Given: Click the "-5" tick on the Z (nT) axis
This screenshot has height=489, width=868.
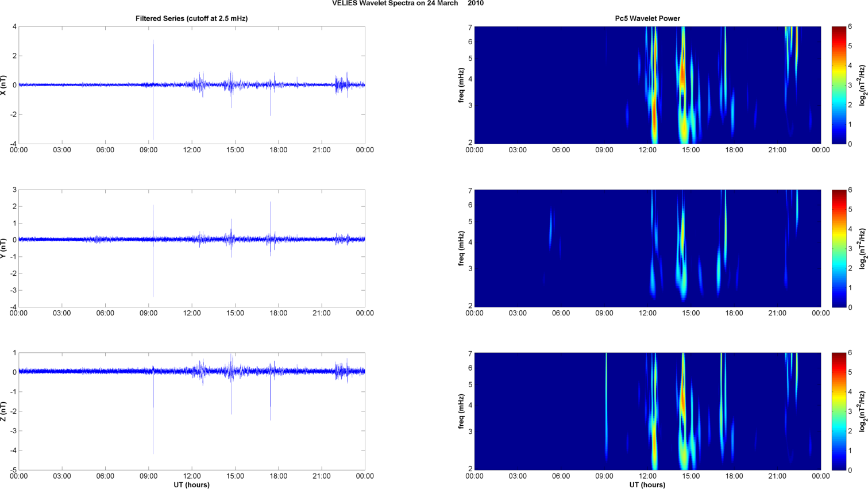Looking at the screenshot, I should [x=13, y=470].
